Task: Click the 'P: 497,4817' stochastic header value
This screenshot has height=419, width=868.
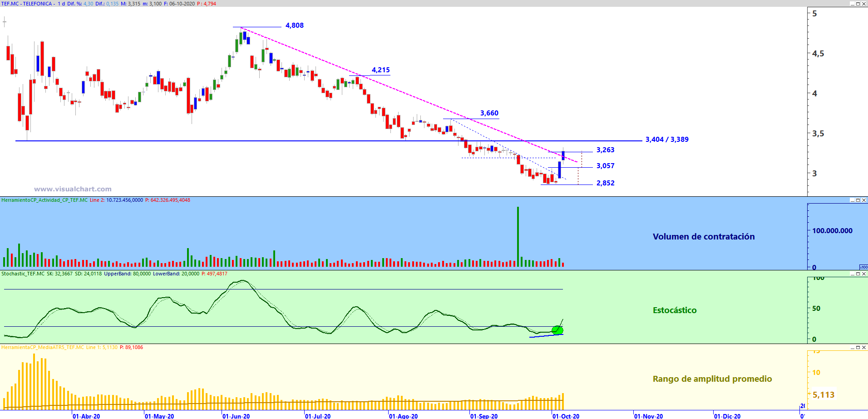Action: pyautogui.click(x=214, y=274)
